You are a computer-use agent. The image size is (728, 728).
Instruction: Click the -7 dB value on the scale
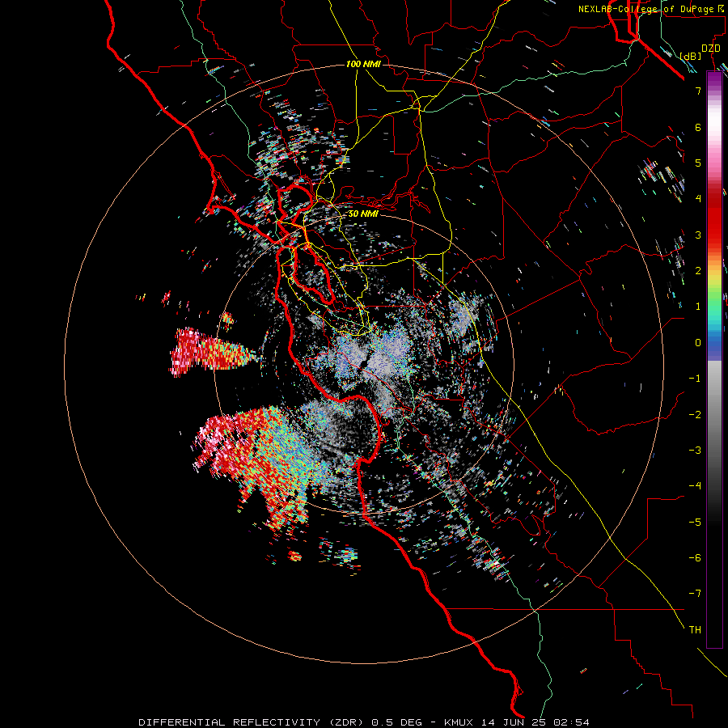(x=695, y=594)
